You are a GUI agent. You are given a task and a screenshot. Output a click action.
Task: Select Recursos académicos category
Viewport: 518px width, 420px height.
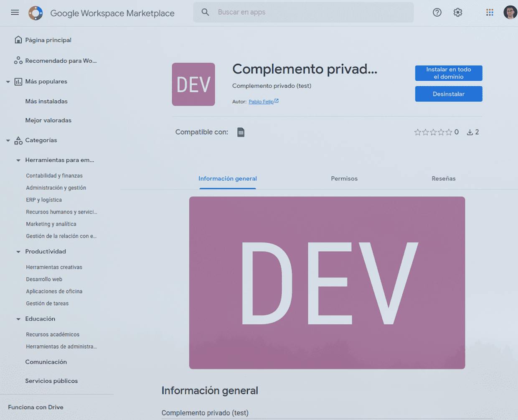pyautogui.click(x=53, y=334)
